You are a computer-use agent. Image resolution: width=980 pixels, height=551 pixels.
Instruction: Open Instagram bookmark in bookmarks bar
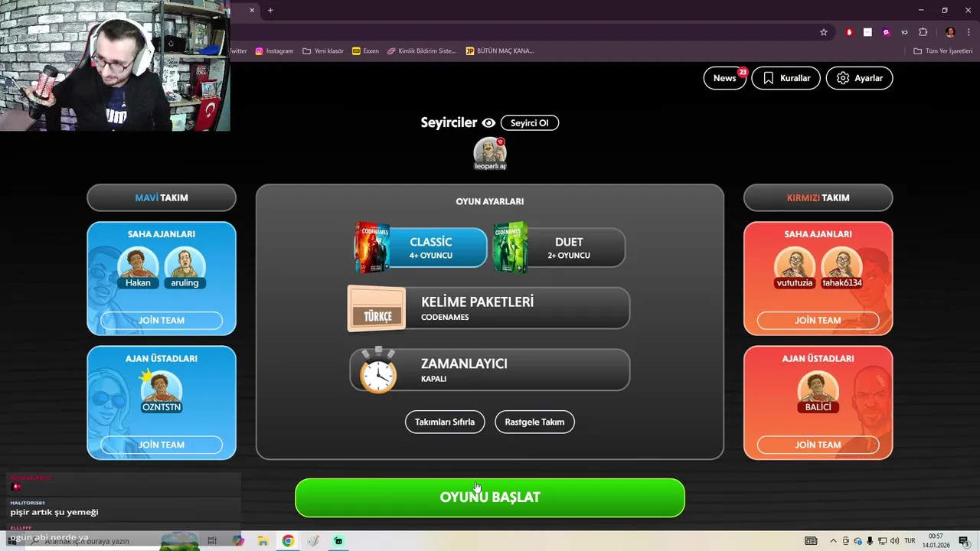(274, 51)
